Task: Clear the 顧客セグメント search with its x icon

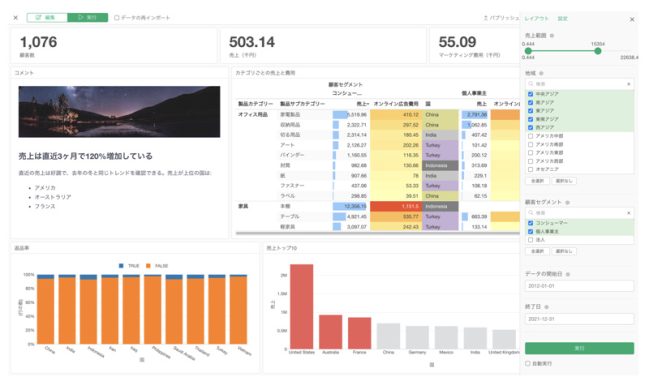Action: pos(628,213)
